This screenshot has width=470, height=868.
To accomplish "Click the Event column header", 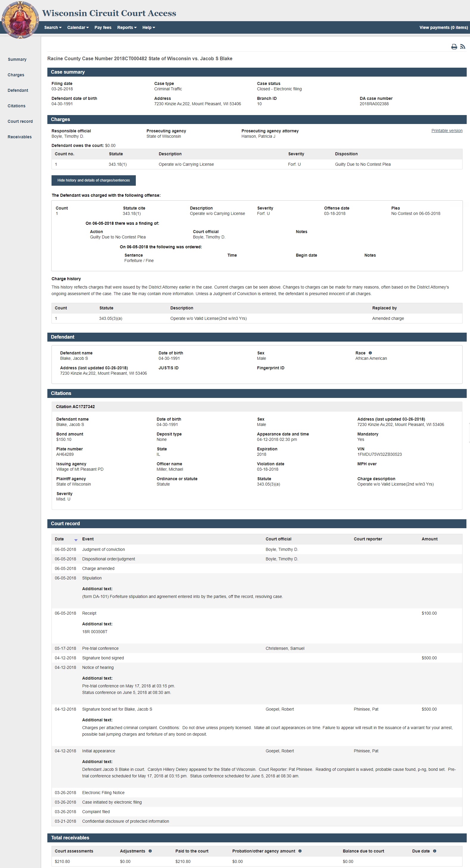I will [88, 539].
